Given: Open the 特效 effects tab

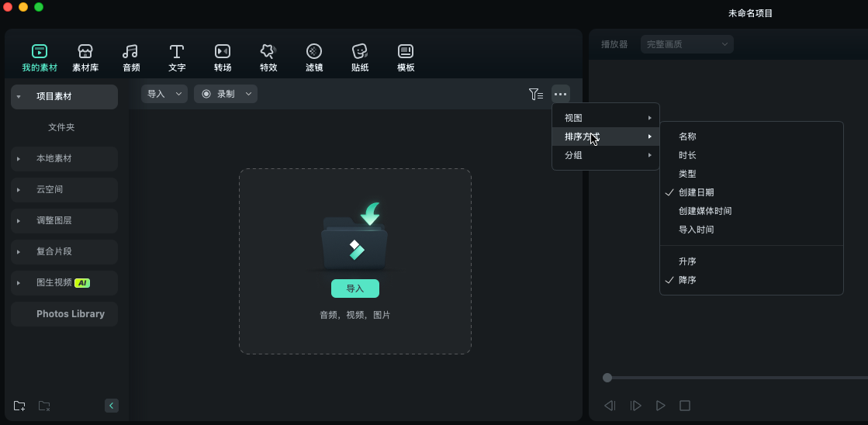Looking at the screenshot, I should coord(268,58).
